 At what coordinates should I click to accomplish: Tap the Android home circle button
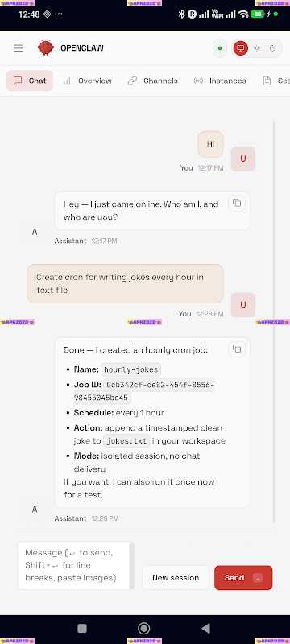tap(143, 628)
